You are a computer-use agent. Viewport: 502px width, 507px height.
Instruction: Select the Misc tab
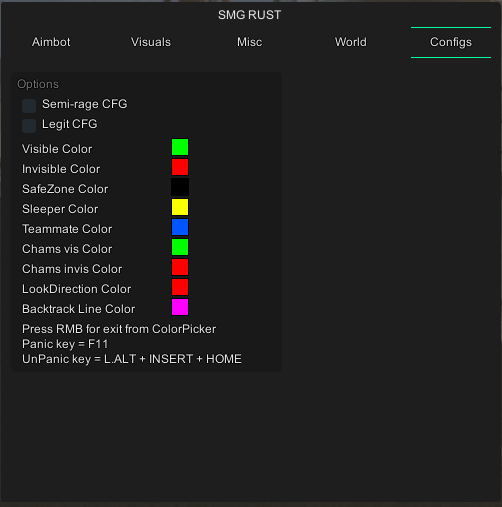point(250,42)
